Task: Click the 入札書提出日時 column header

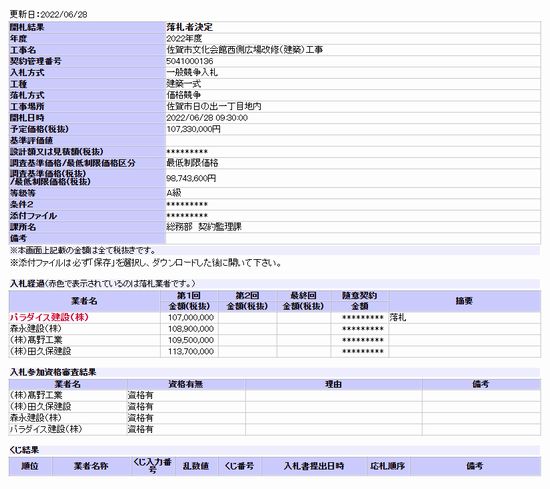Action: click(314, 466)
